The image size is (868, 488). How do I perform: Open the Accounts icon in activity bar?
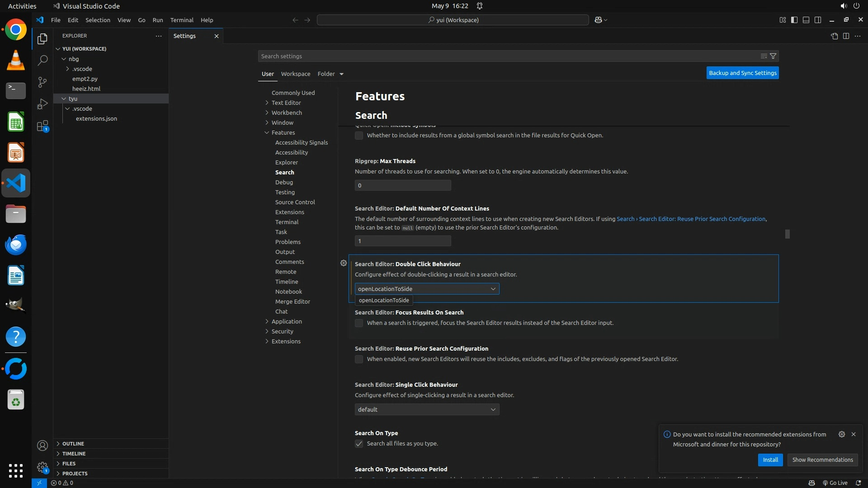click(x=42, y=446)
